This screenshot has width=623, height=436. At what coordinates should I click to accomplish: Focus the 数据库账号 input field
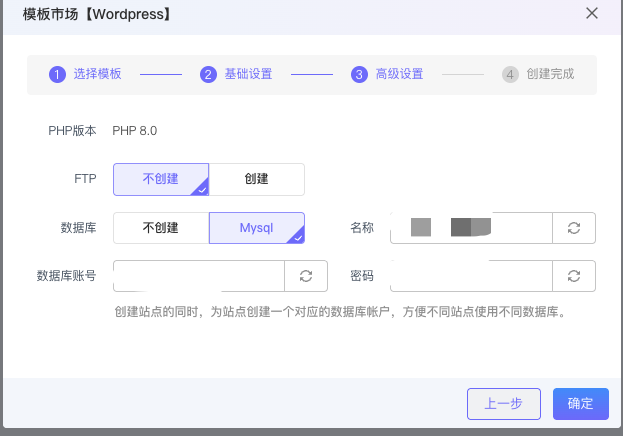pyautogui.click(x=199, y=276)
